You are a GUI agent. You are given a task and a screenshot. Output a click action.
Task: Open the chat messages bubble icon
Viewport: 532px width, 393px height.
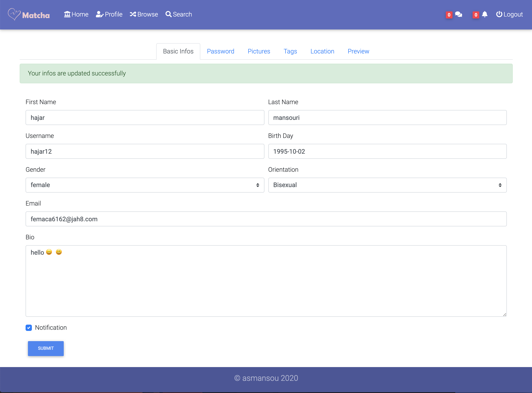click(x=458, y=15)
